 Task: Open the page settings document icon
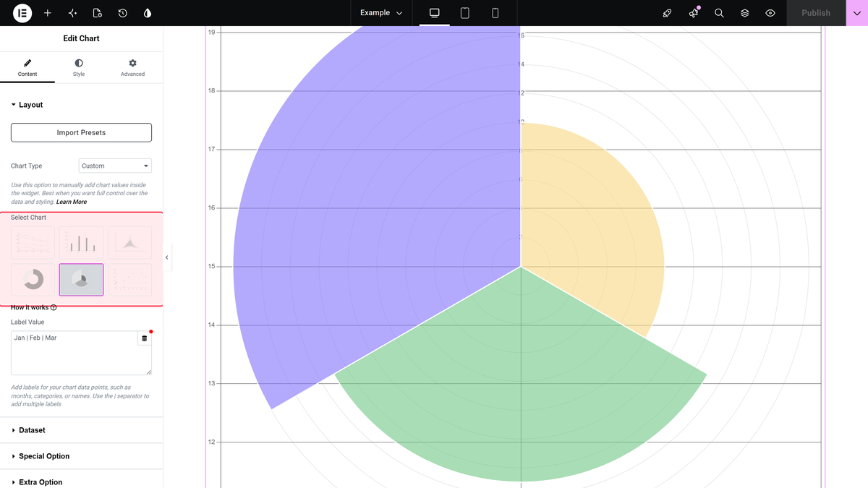click(98, 13)
